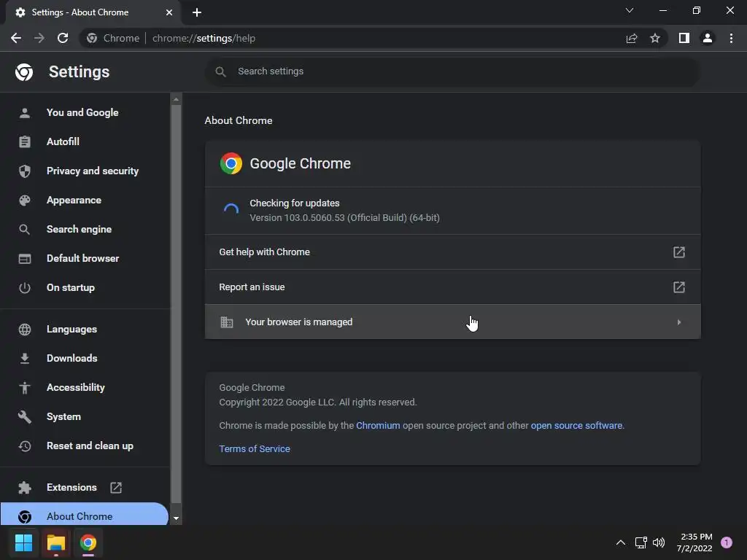Open the tab search chevron
747x560 pixels.
pyautogui.click(x=630, y=10)
